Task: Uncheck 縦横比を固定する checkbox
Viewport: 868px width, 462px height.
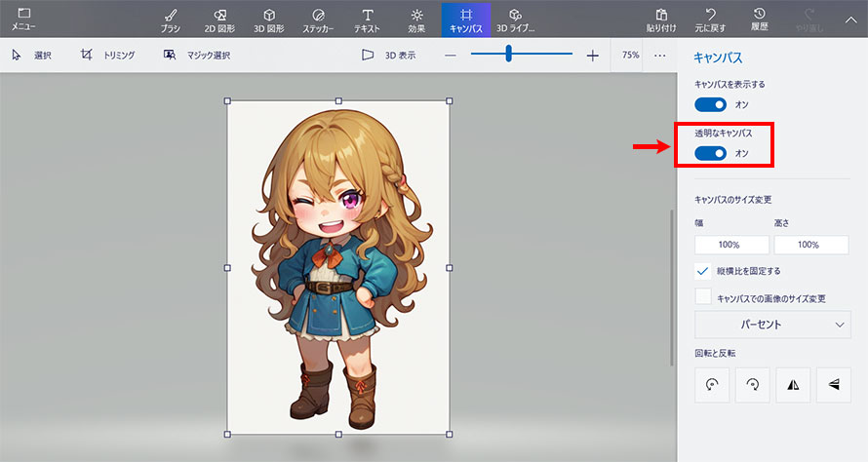Action: [x=702, y=271]
